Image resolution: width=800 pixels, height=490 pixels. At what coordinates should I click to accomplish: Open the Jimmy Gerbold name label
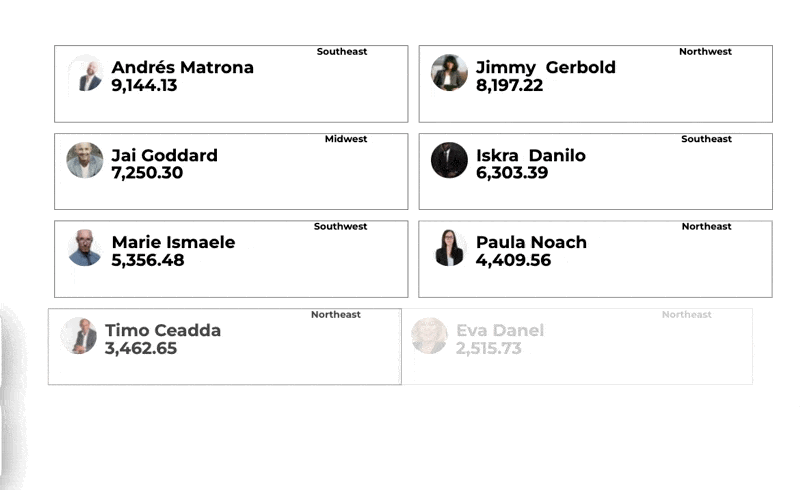(546, 67)
